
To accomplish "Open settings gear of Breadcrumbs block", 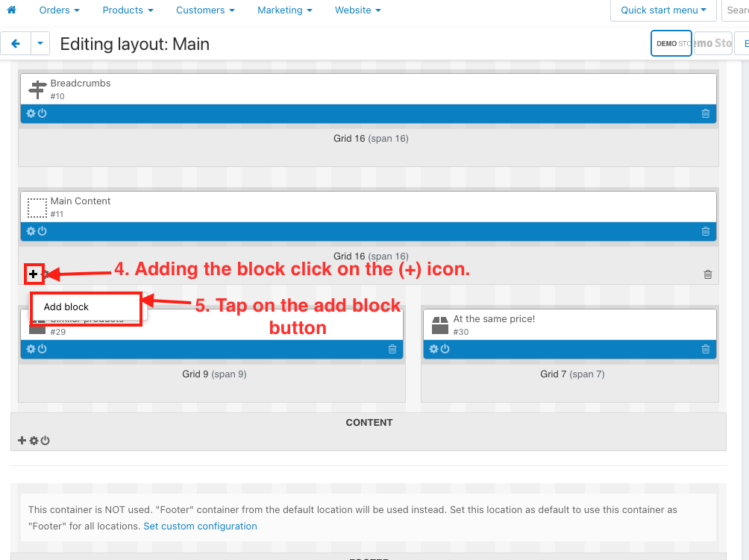I will [x=31, y=113].
